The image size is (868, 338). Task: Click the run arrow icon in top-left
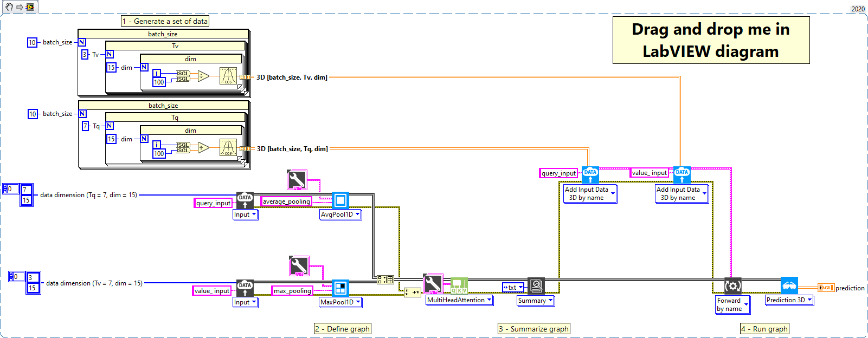tap(20, 7)
